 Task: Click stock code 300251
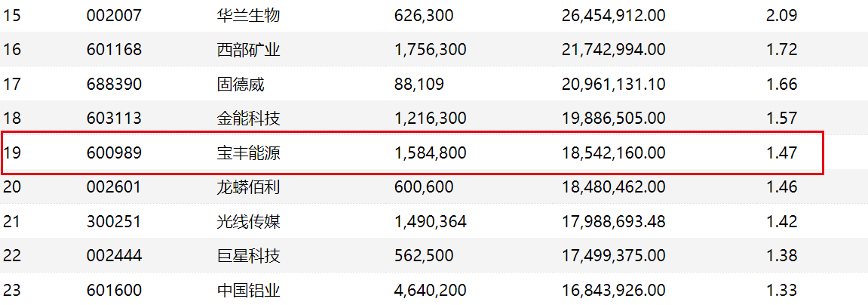[114, 221]
